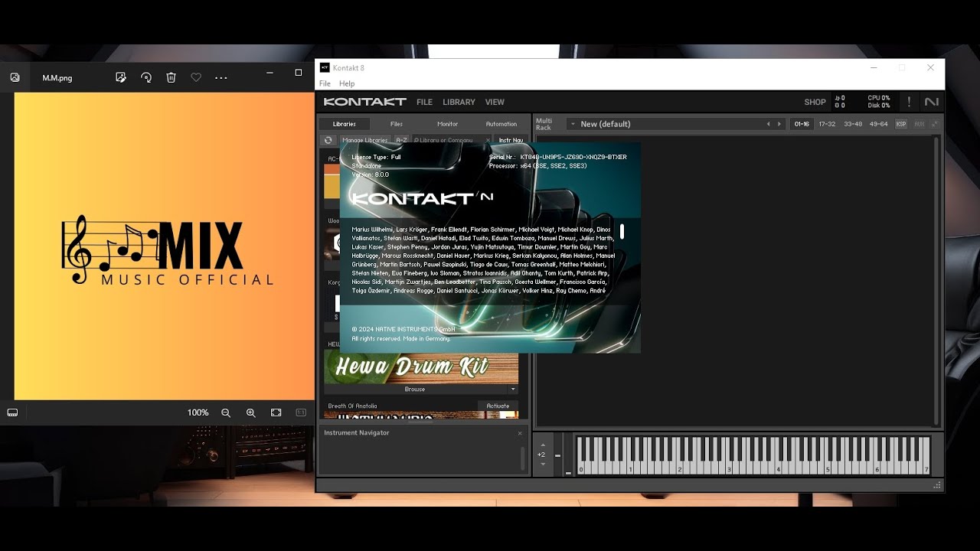Switch to the Monitor tab
Viewport: 980px width, 551px height.
tap(448, 124)
